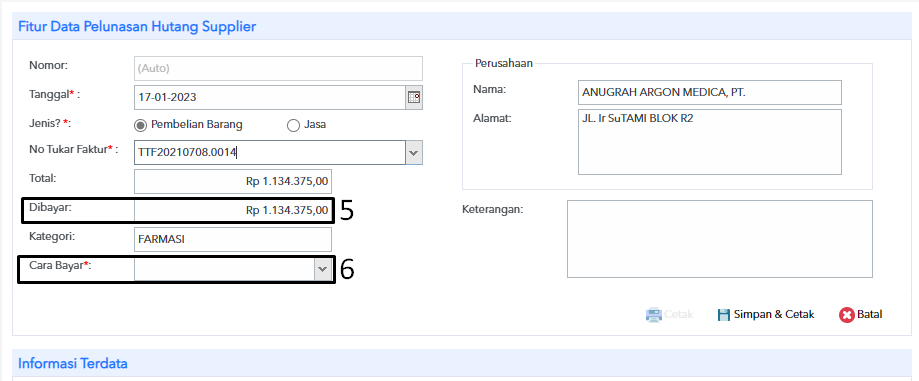This screenshot has width=919, height=381.
Task: Select the Pembelian Barang radio option
Action: tap(141, 125)
